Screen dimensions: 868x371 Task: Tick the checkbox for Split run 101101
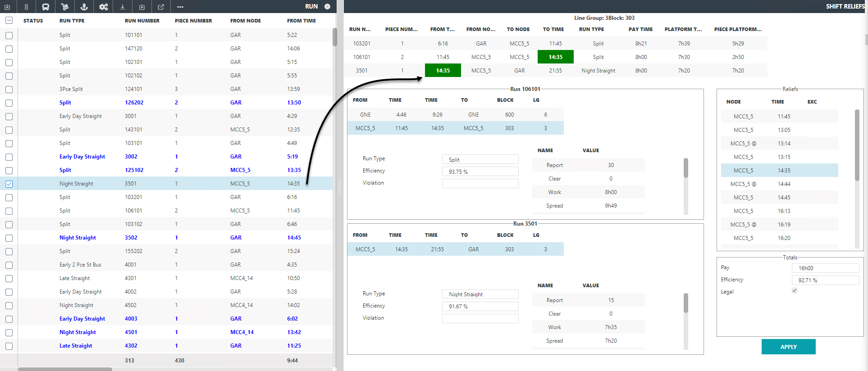coord(9,35)
